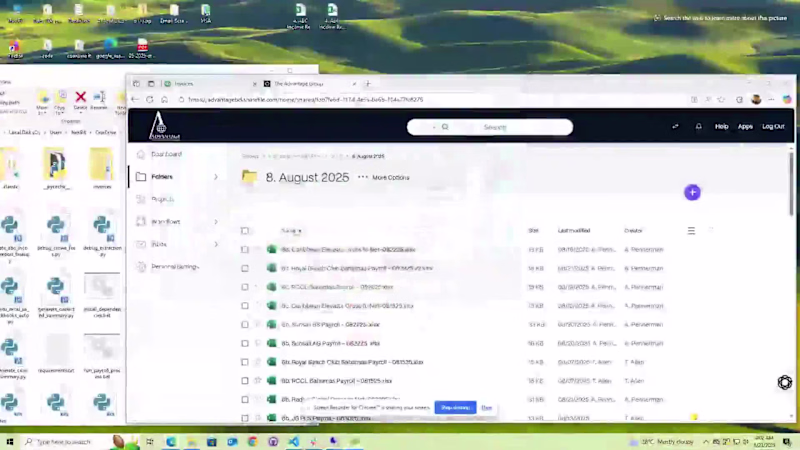The height and width of the screenshot is (450, 800).
Task: Go back in the browser
Action: tap(135, 99)
